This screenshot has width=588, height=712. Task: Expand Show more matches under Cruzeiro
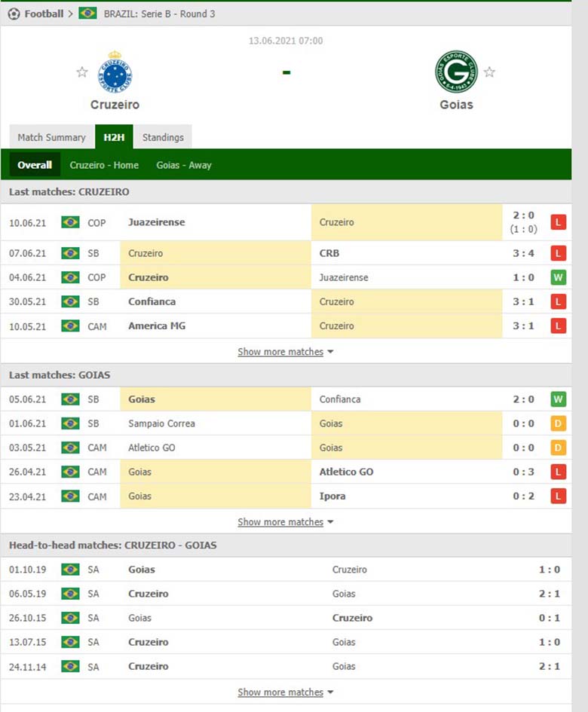coord(286,352)
